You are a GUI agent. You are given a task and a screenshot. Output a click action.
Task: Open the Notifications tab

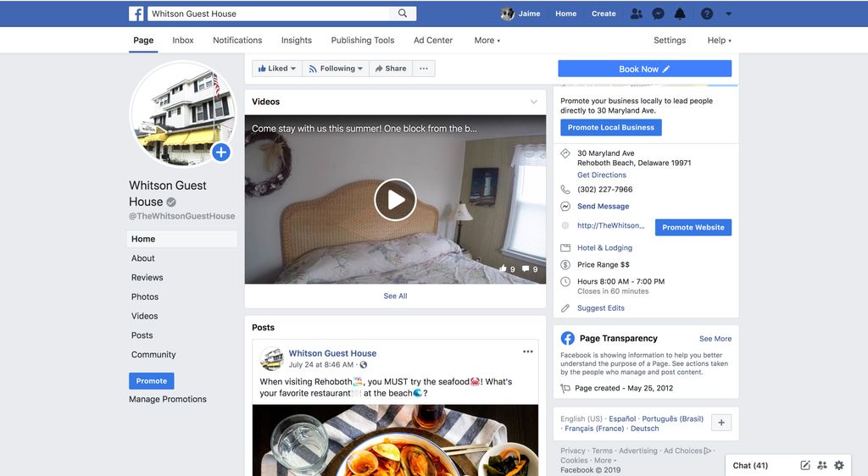pos(237,41)
